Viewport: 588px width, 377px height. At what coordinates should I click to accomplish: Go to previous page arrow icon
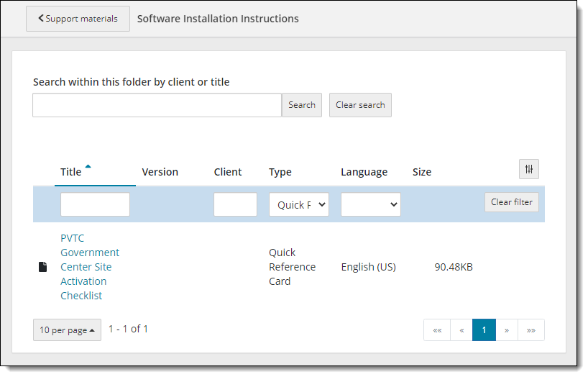(461, 330)
